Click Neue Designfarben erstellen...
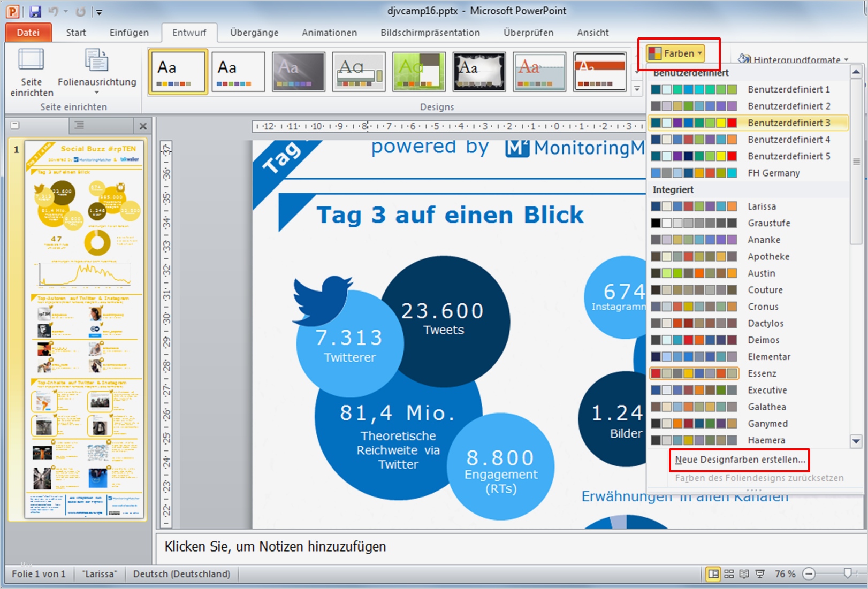 click(x=740, y=460)
